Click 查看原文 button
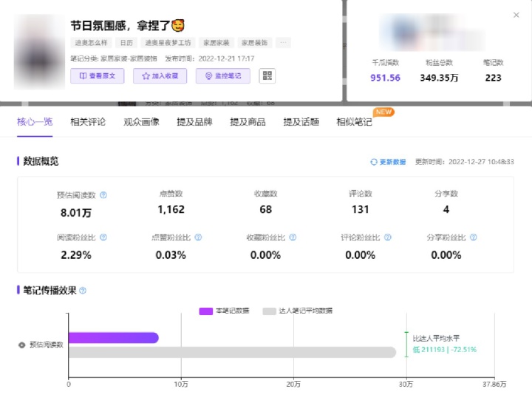 click(98, 75)
